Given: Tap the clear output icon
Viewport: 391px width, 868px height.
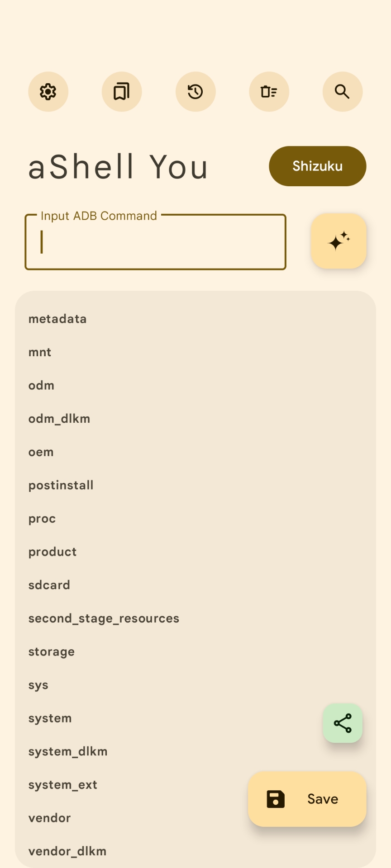Looking at the screenshot, I should [269, 92].
